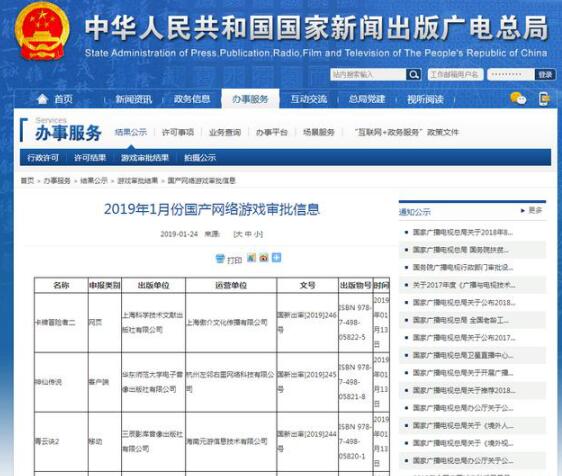Click 游戏审批结果 in the breadcrumb
562x476 pixels.
click(138, 181)
